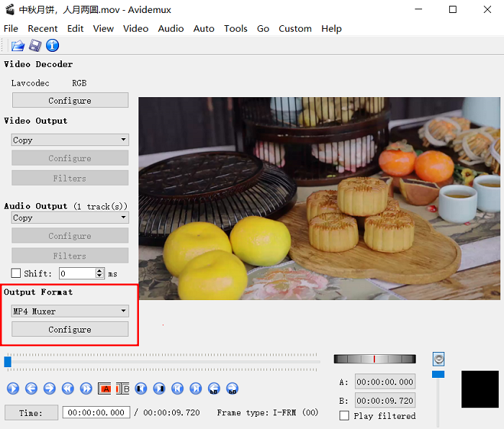The height and width of the screenshot is (429, 504).
Task: Click the 'RGB' label
Action: pyautogui.click(x=79, y=83)
